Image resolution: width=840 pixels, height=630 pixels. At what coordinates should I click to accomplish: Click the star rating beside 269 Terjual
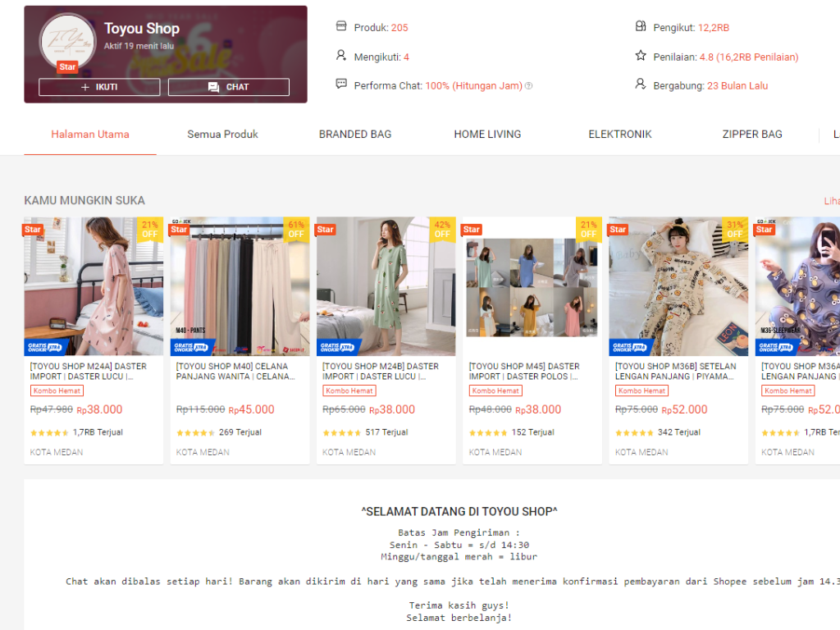(x=195, y=433)
